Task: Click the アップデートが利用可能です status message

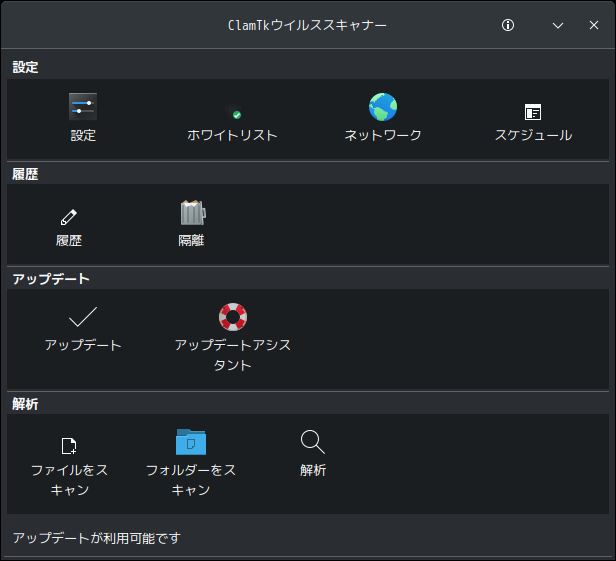Action: click(x=97, y=538)
